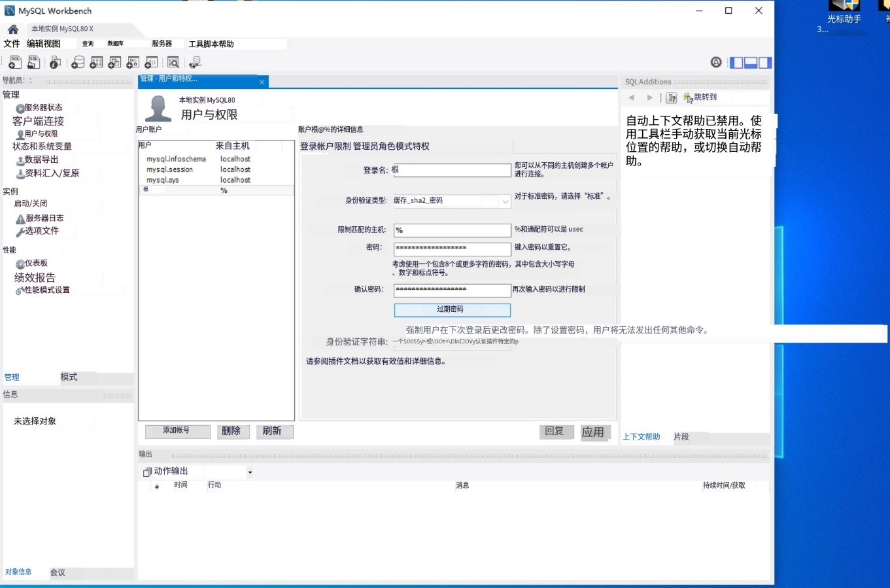Image resolution: width=890 pixels, height=588 pixels.
Task: Click the 限制匹配的主机 input field
Action: click(x=453, y=230)
